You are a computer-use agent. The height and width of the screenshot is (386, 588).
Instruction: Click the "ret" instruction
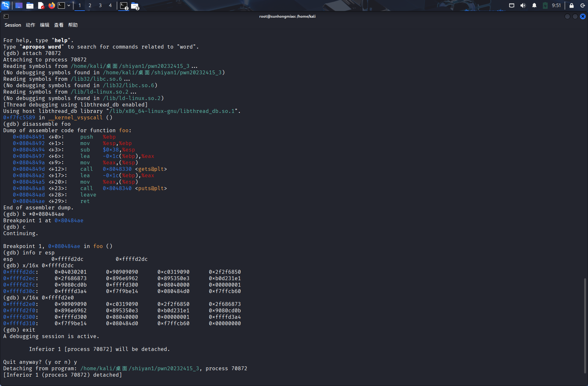[85, 201]
